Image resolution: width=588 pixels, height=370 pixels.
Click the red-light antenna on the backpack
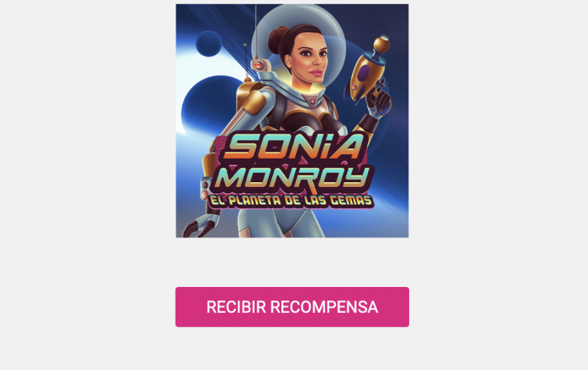pos(260,65)
